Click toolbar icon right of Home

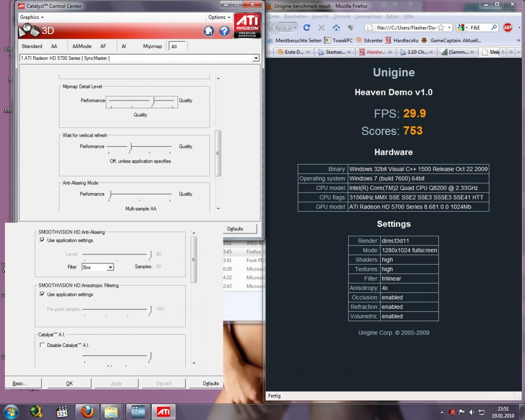coord(351,28)
